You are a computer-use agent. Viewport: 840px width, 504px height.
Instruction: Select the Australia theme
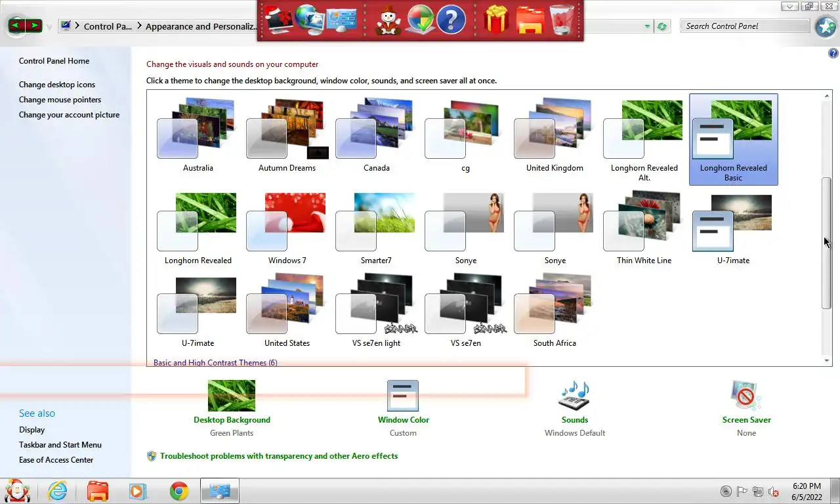point(198,136)
